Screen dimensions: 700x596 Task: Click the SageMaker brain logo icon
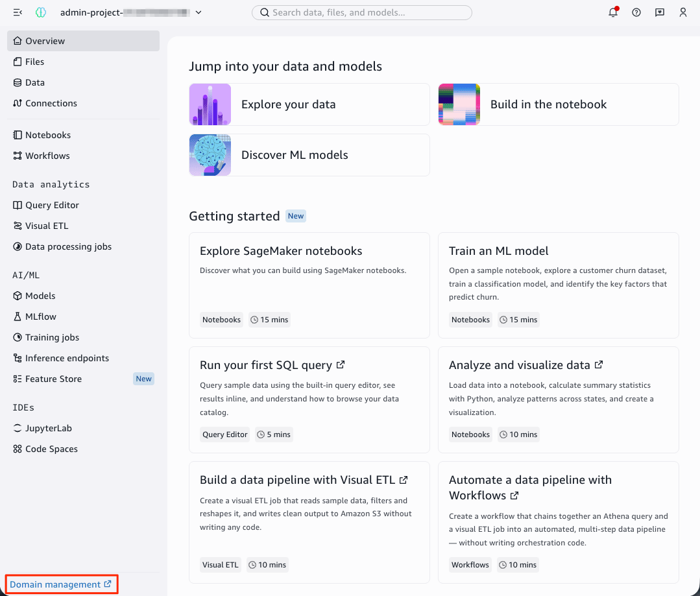(41, 12)
